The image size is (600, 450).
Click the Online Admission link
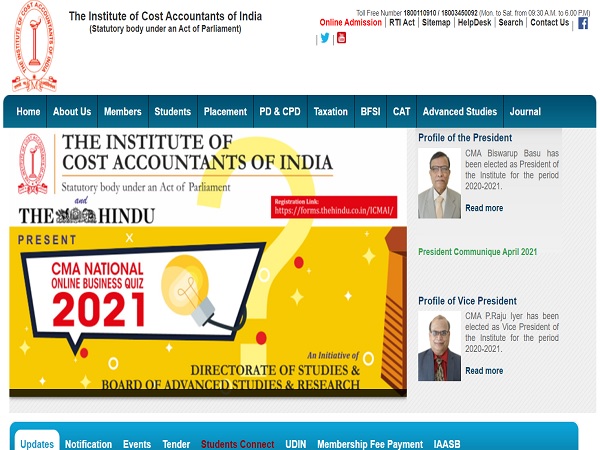pyautogui.click(x=350, y=22)
